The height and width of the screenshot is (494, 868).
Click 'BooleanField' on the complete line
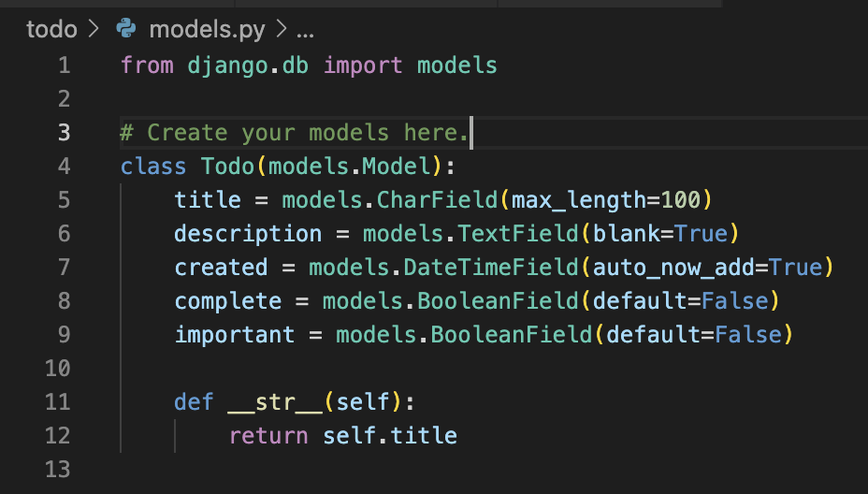pyautogui.click(x=499, y=301)
